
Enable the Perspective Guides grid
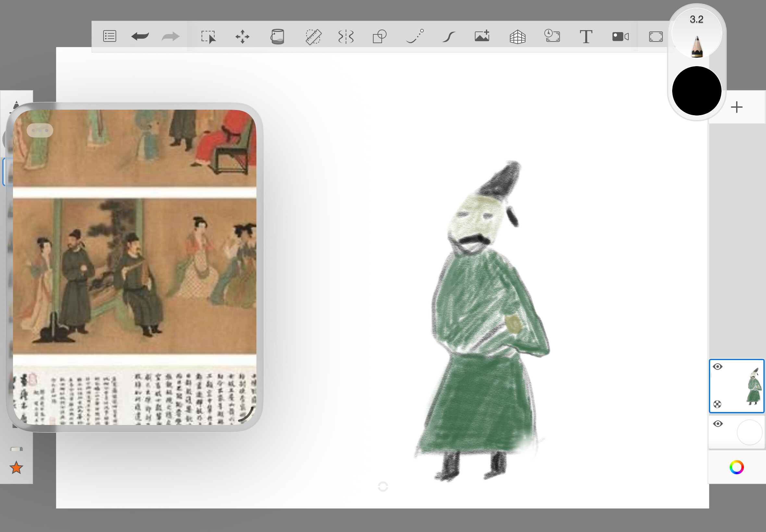[517, 37]
